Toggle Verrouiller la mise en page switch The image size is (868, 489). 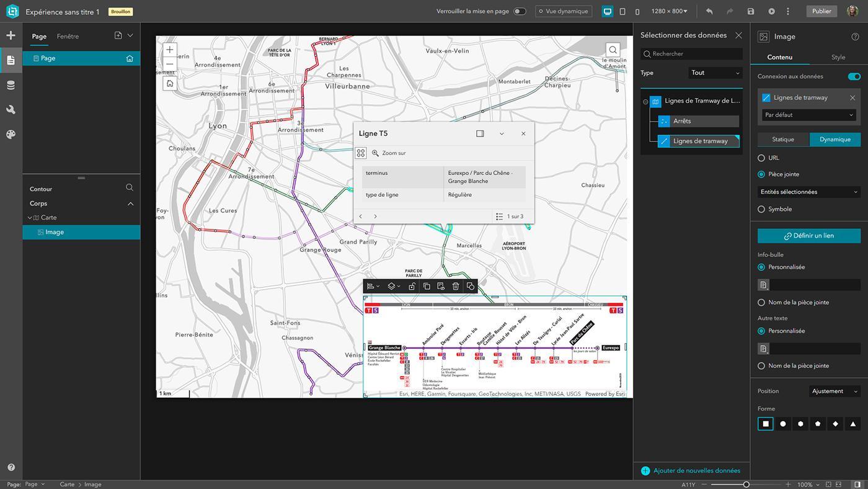click(x=520, y=11)
